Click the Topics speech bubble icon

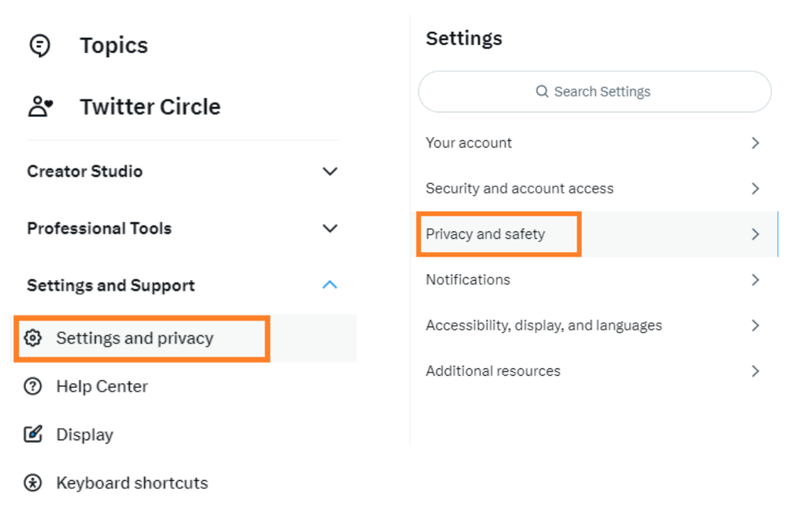click(x=40, y=45)
